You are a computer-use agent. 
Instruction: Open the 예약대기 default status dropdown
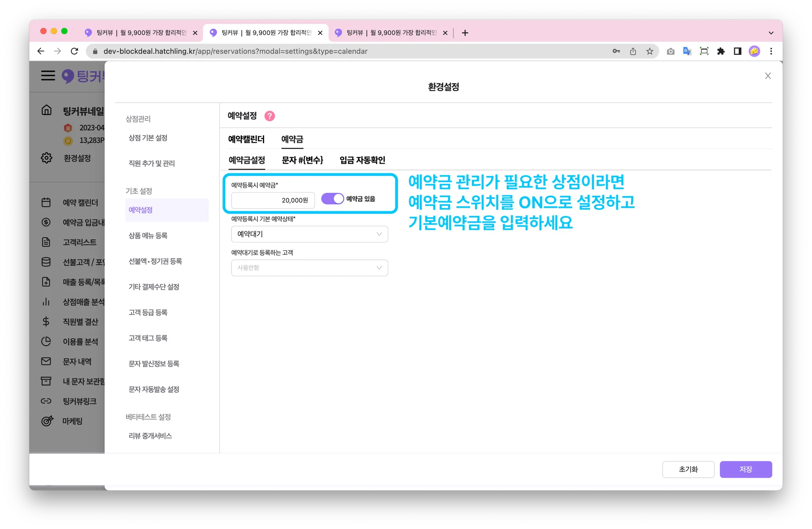tap(309, 234)
